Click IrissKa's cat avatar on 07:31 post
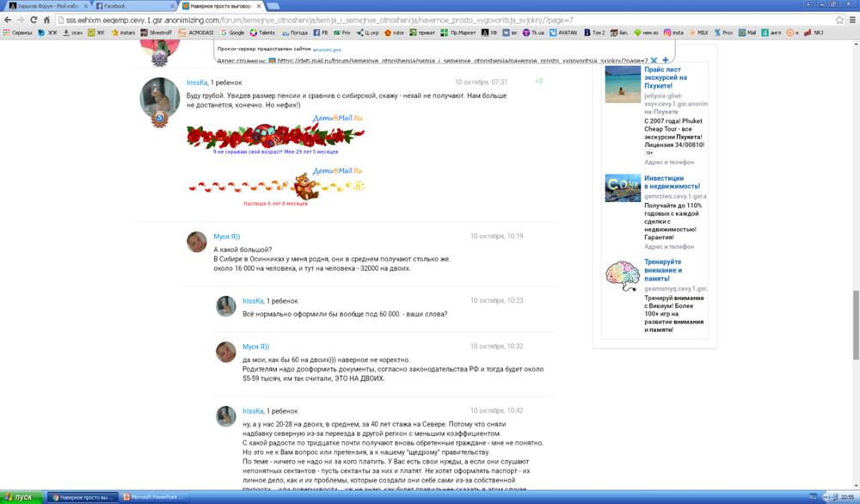860x504 pixels. [160, 99]
